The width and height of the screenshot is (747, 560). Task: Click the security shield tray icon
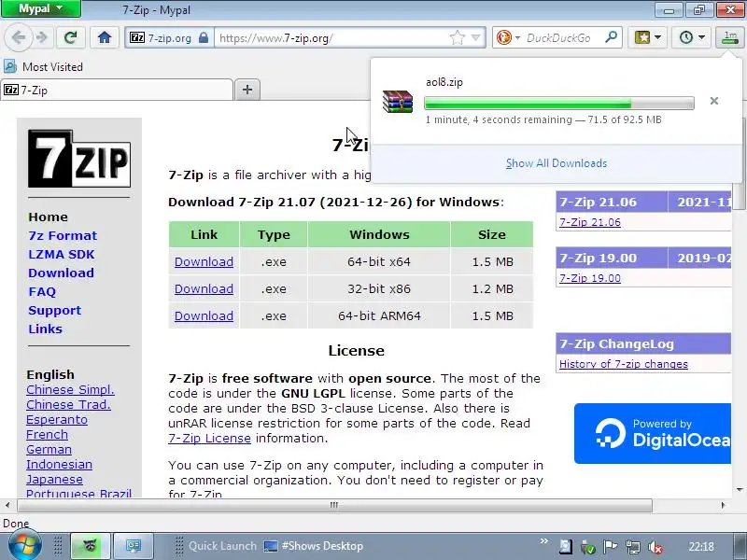tap(588, 548)
